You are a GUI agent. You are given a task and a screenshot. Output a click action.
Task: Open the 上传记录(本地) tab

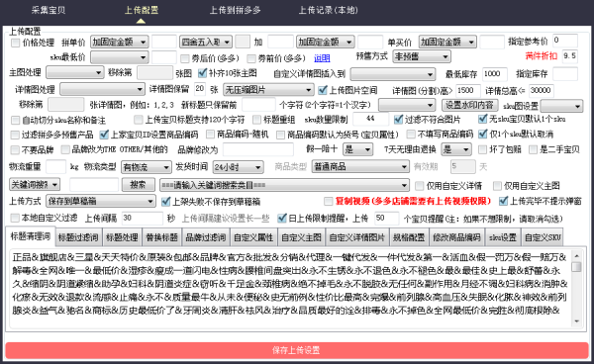(328, 10)
